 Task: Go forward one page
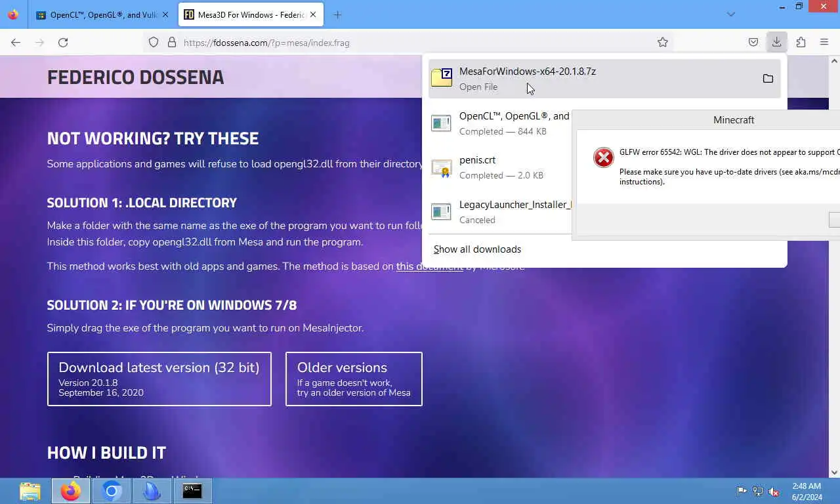pyautogui.click(x=39, y=43)
